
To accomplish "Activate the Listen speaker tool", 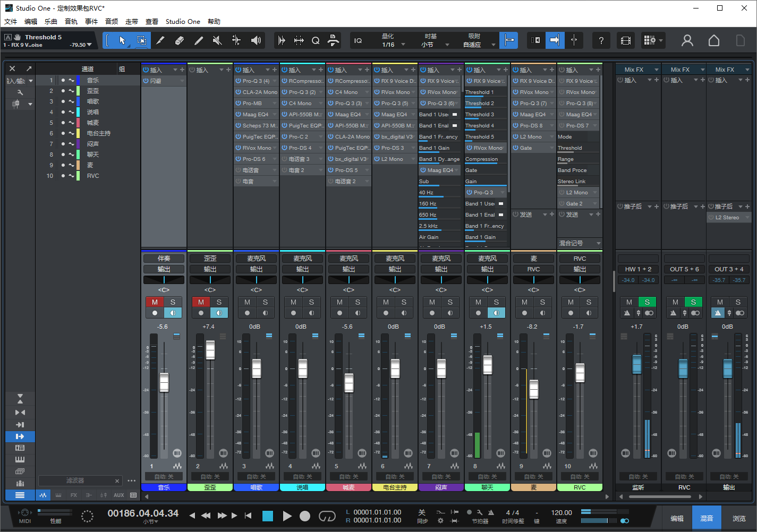I will (x=256, y=40).
